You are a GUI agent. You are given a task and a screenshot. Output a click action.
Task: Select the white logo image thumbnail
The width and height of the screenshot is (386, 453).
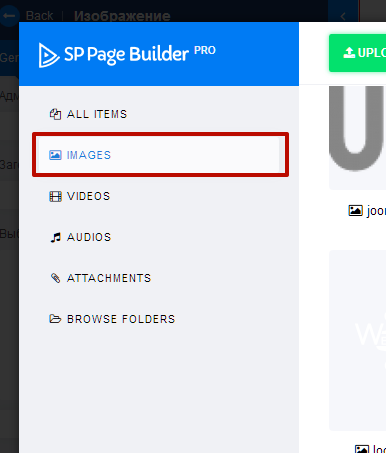(x=357, y=340)
